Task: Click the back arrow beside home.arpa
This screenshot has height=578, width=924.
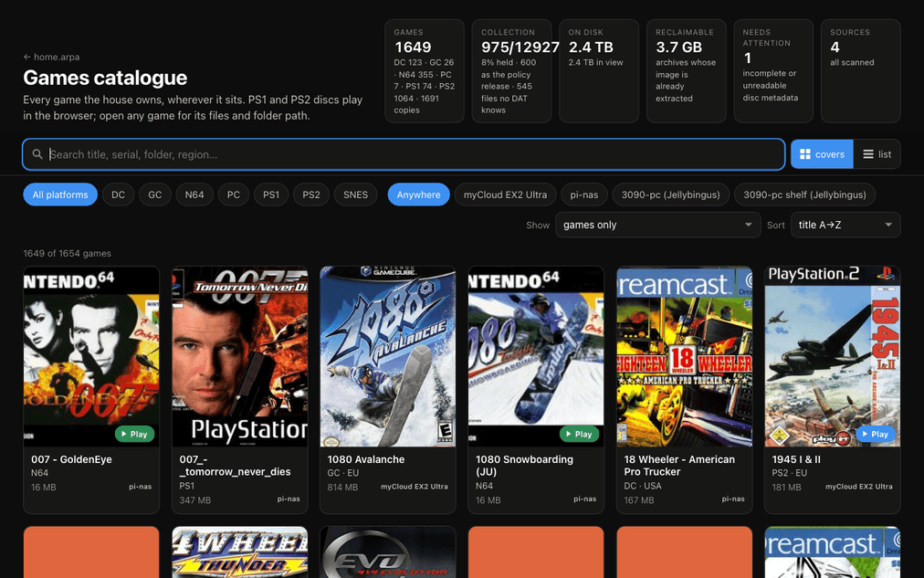Action: (x=26, y=58)
